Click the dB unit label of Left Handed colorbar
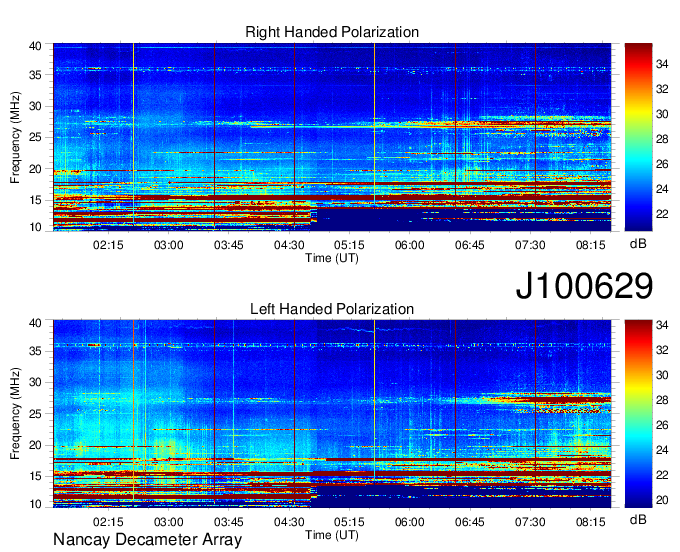The width and height of the screenshot is (680, 552). [638, 519]
